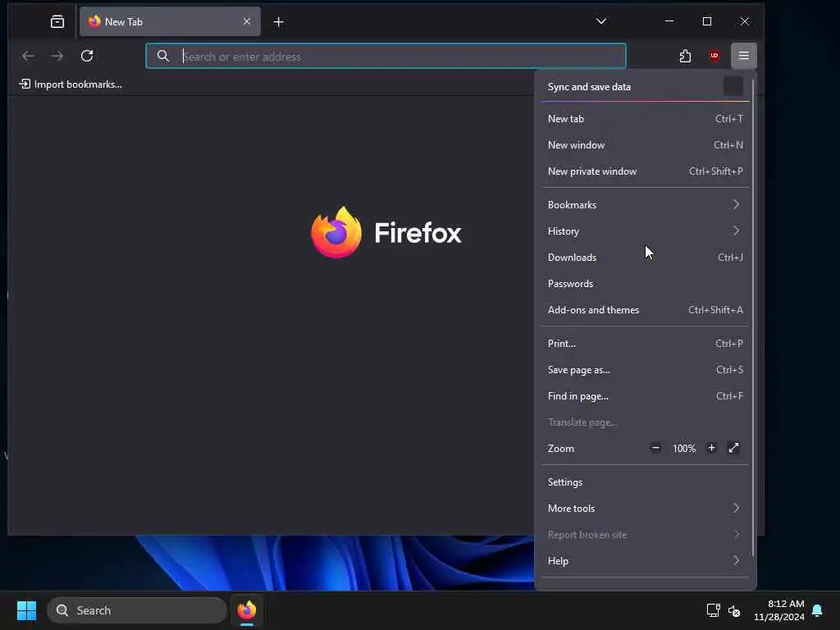This screenshot has width=840, height=630.
Task: Choose Save page as...
Action: coord(645,370)
